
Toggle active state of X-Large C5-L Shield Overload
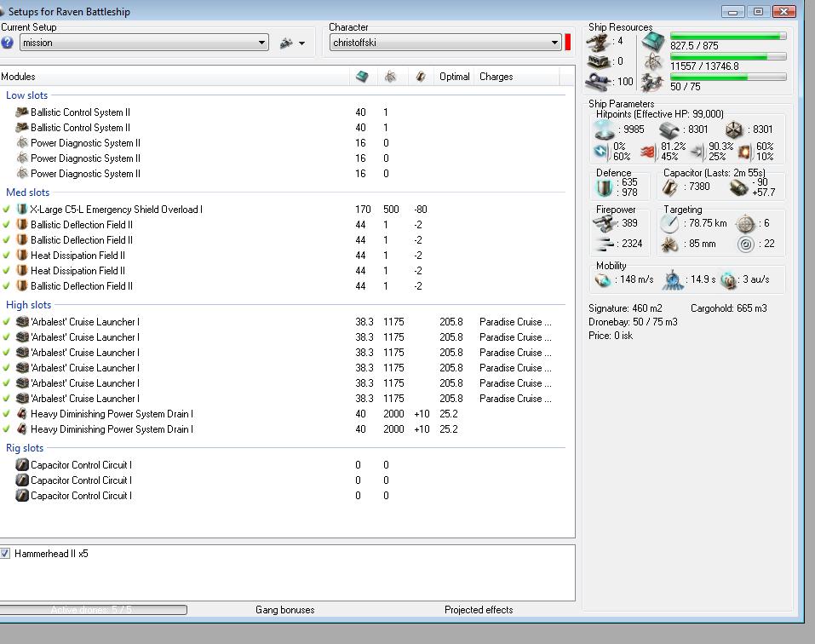point(7,210)
